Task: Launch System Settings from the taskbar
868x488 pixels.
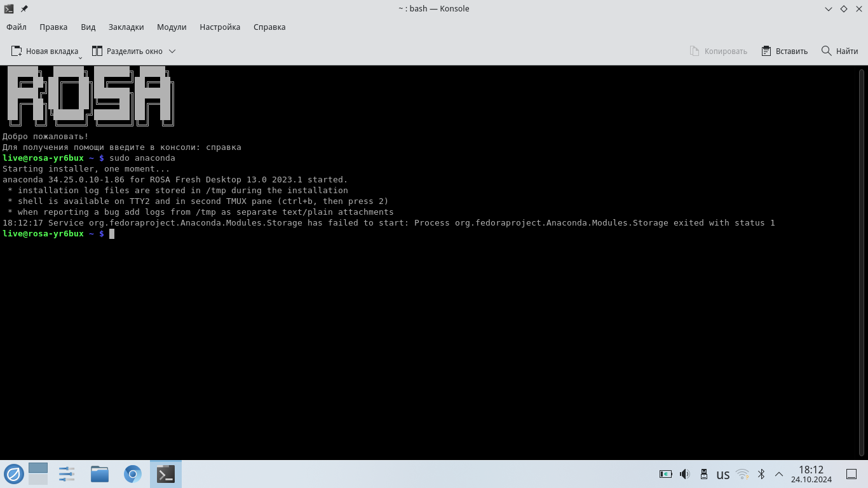Action: (x=67, y=474)
